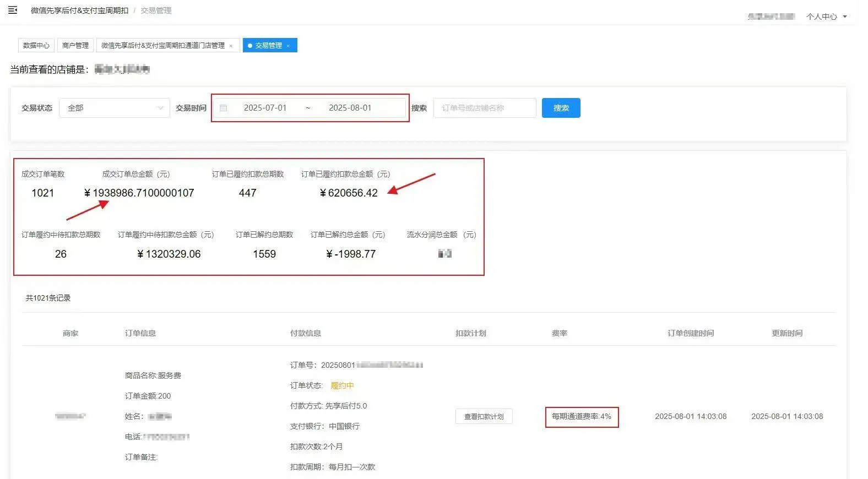Viewport: 868px width, 479px height.
Task: Set end date 2025-08-01 field
Action: (350, 108)
